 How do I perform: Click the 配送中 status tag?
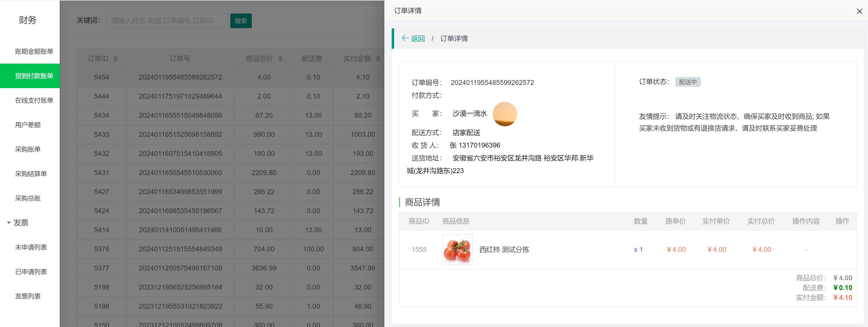pyautogui.click(x=687, y=82)
